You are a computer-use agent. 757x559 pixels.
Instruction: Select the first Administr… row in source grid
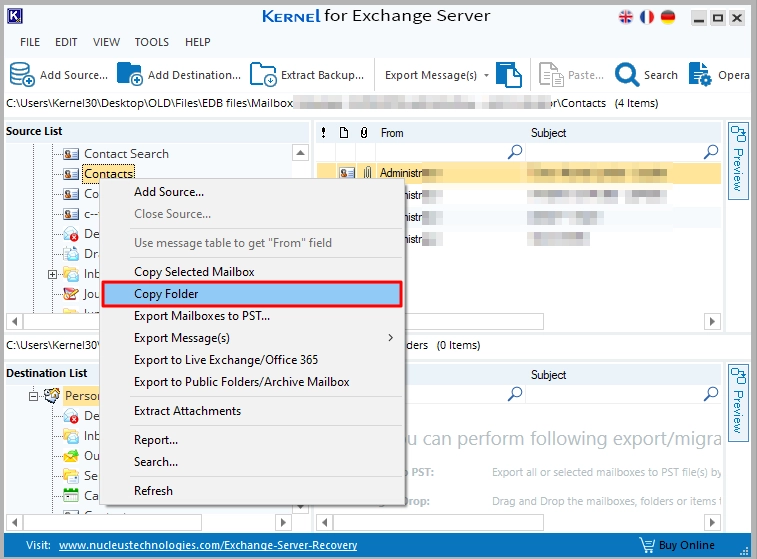tap(519, 173)
